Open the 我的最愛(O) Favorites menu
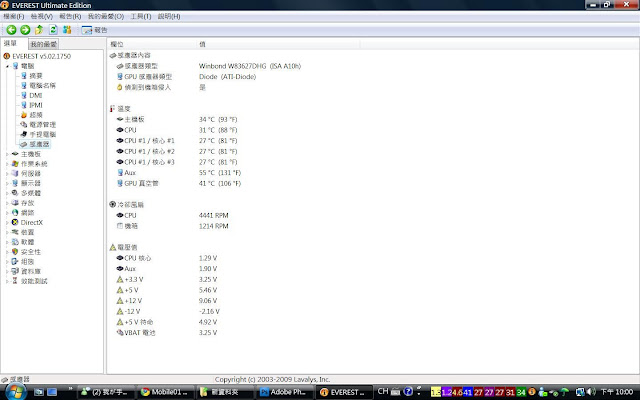The image size is (640, 400). point(106,16)
